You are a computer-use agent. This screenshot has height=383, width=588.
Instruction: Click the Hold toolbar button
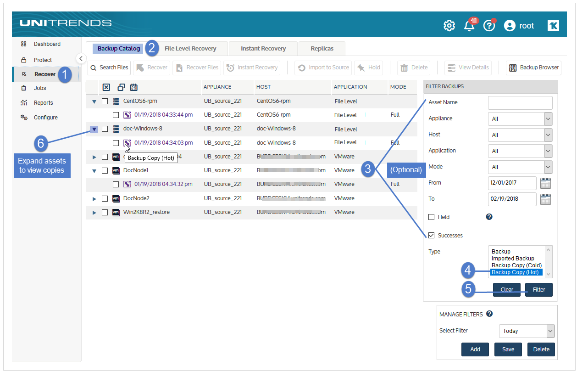coord(369,68)
